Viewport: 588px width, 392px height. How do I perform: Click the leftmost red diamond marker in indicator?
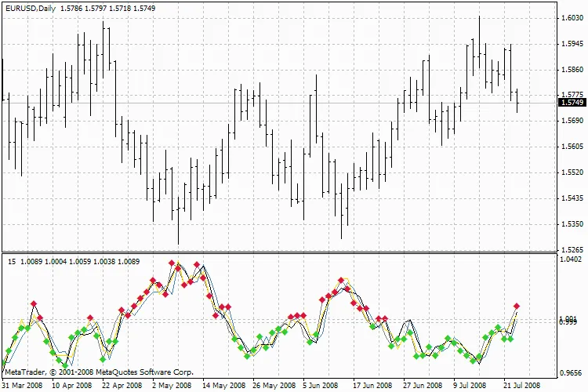pyautogui.click(x=34, y=303)
